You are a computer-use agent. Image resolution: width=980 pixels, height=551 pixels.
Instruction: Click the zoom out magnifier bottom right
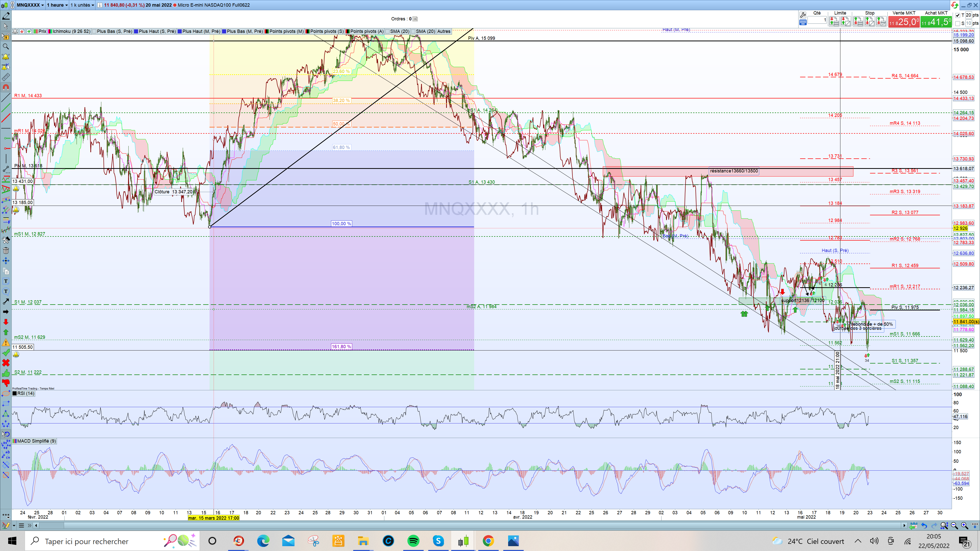tap(954, 525)
